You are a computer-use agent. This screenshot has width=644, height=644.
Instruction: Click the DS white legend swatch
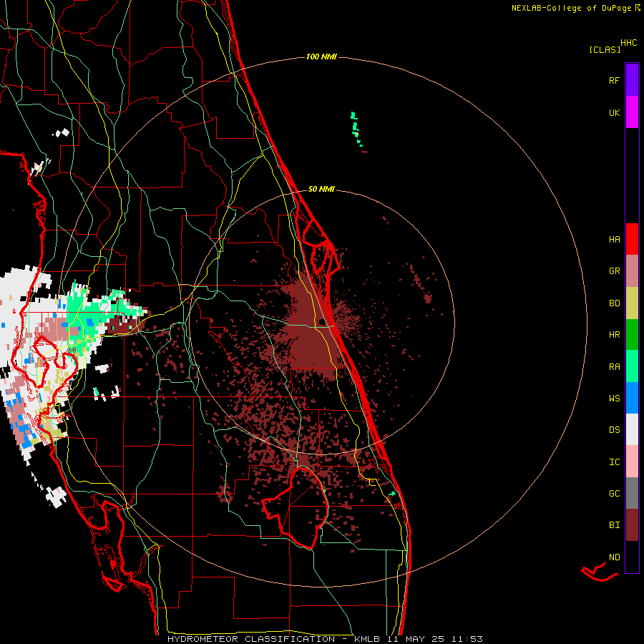click(632, 429)
